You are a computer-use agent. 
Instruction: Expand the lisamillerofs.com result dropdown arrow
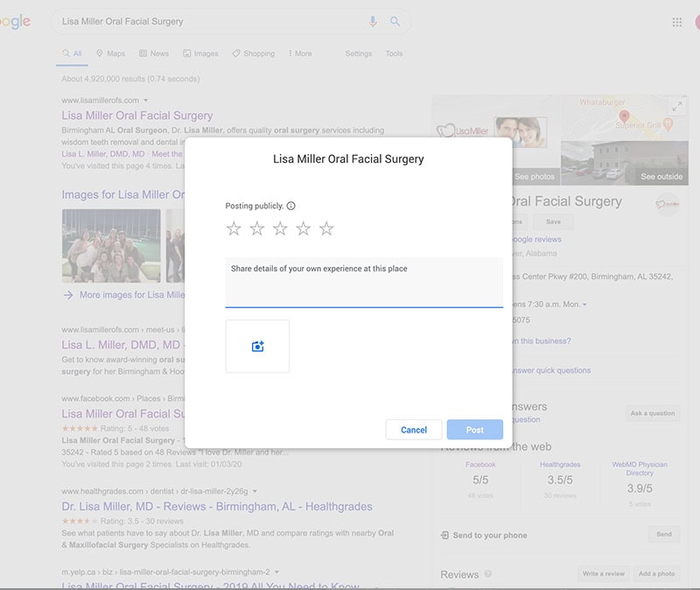tap(146, 101)
